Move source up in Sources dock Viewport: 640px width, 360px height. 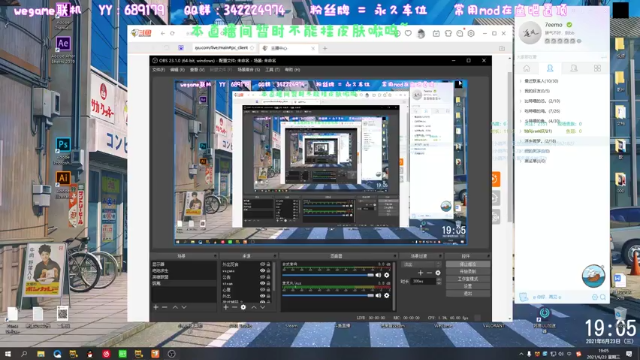click(x=253, y=307)
